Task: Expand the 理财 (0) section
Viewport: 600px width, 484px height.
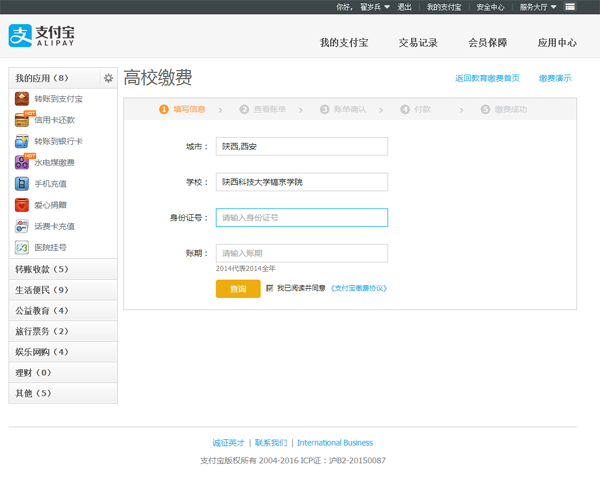Action: tap(63, 372)
